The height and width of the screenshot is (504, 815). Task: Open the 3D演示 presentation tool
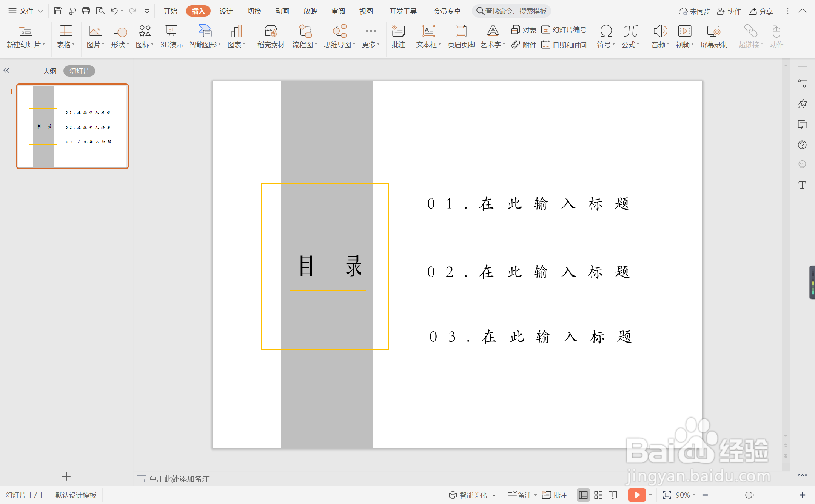coord(172,36)
